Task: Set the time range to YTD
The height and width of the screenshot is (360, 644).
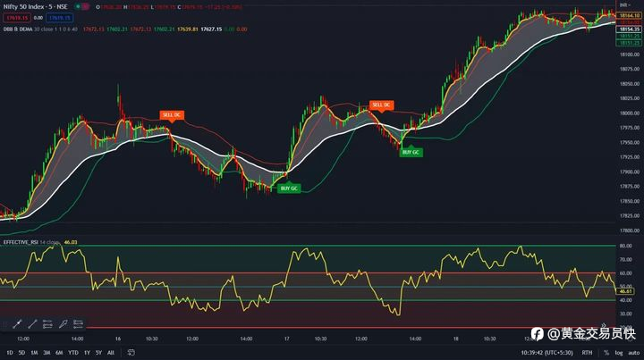Action: click(x=73, y=353)
